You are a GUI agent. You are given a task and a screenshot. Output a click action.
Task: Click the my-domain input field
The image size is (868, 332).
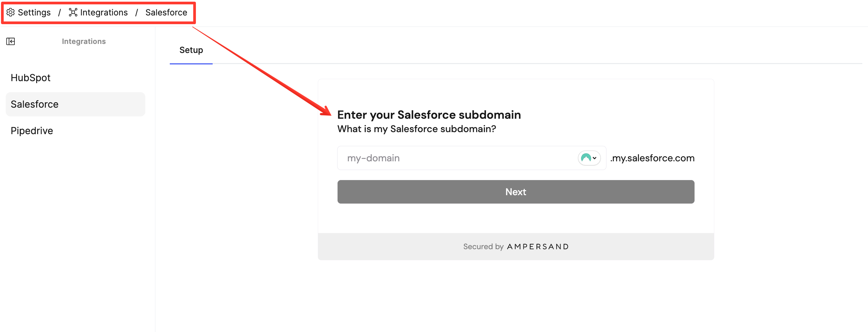point(438,158)
